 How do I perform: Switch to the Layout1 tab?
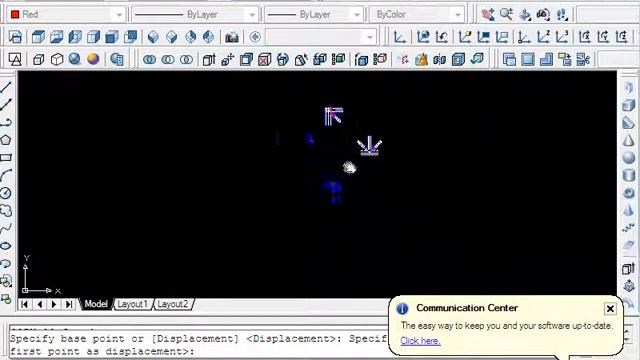[132, 304]
